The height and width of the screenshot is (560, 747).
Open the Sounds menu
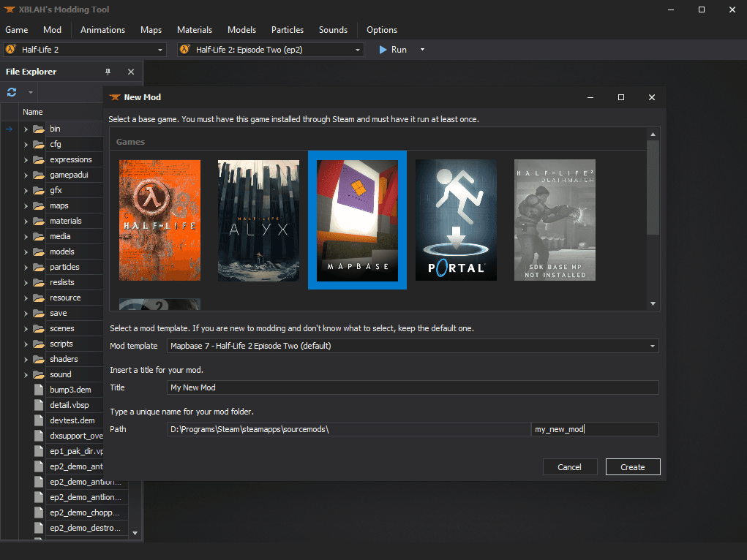click(x=333, y=30)
